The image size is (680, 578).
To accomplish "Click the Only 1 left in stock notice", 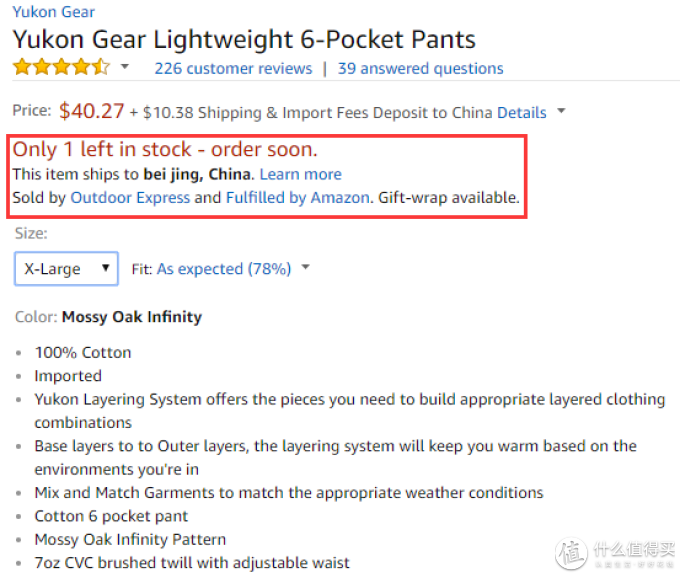I will [165, 149].
